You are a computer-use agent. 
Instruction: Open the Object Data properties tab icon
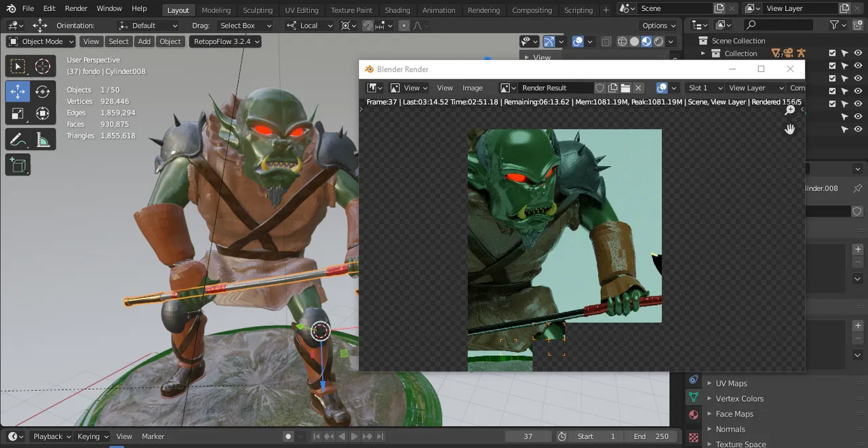point(693,397)
